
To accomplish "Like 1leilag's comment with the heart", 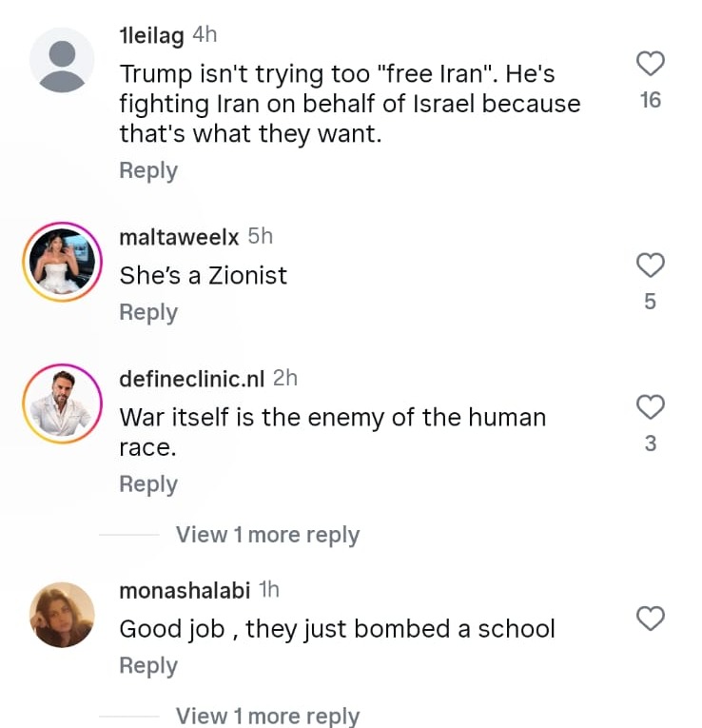I will (x=650, y=64).
